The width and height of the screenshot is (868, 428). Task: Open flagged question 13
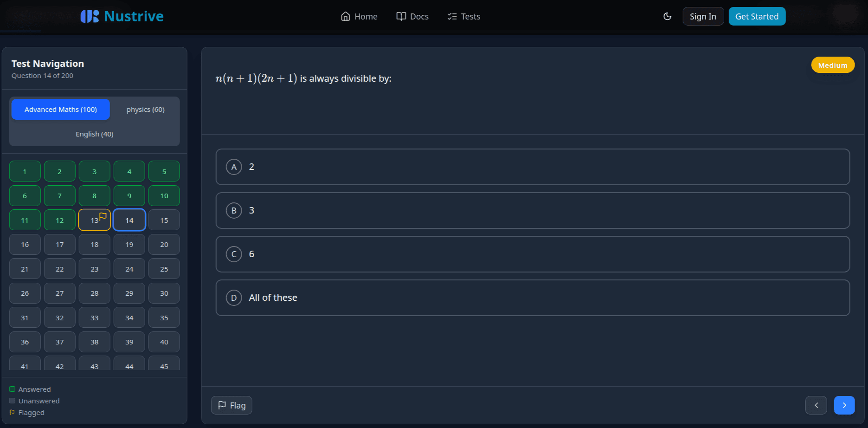pos(94,220)
